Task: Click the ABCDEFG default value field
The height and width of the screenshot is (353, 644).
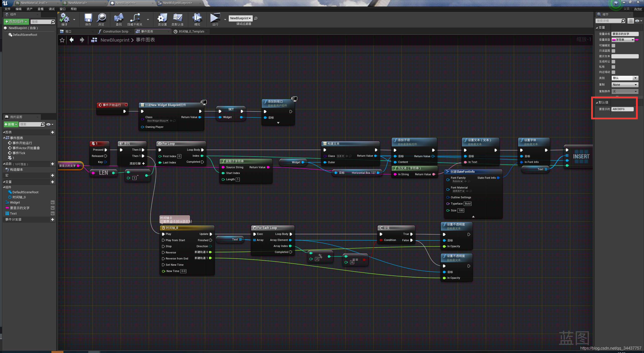Action: (x=622, y=109)
